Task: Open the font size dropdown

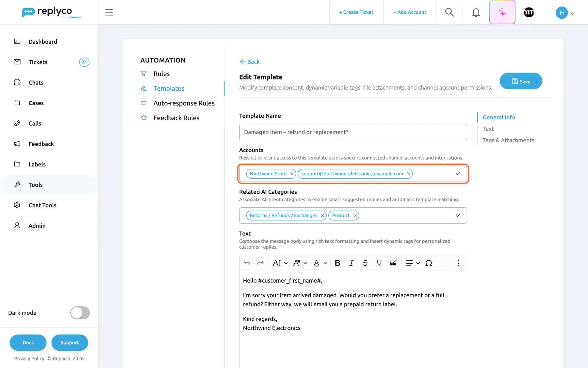Action: [280, 263]
